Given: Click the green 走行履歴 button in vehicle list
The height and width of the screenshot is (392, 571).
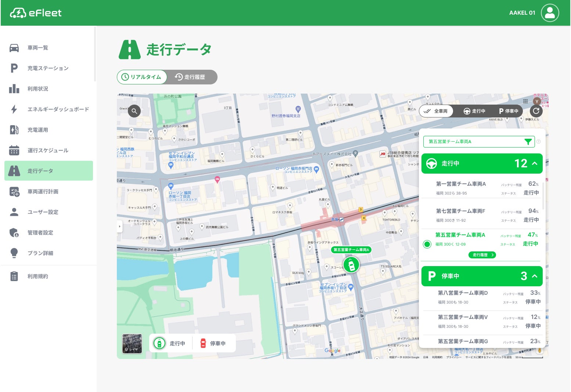Looking at the screenshot, I should (482, 255).
